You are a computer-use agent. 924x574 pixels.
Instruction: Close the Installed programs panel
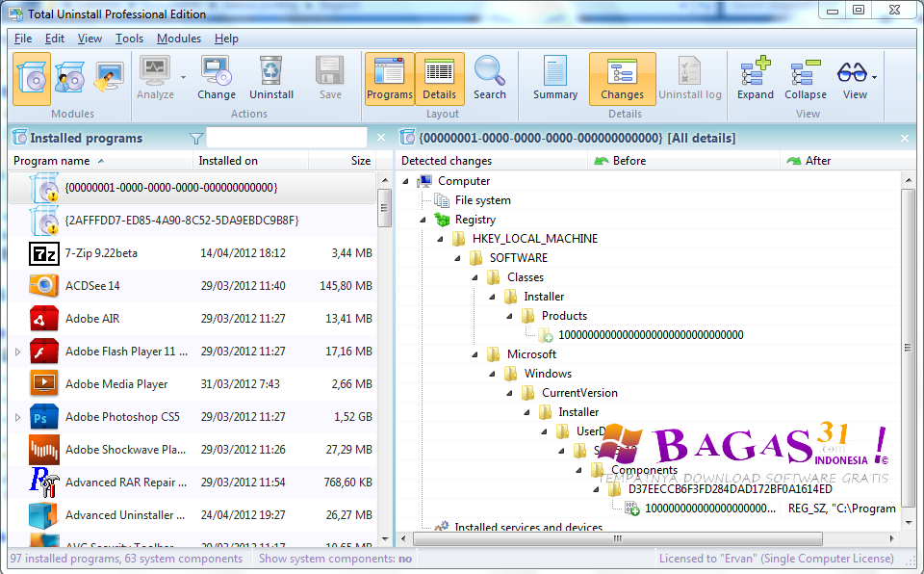coord(381,138)
